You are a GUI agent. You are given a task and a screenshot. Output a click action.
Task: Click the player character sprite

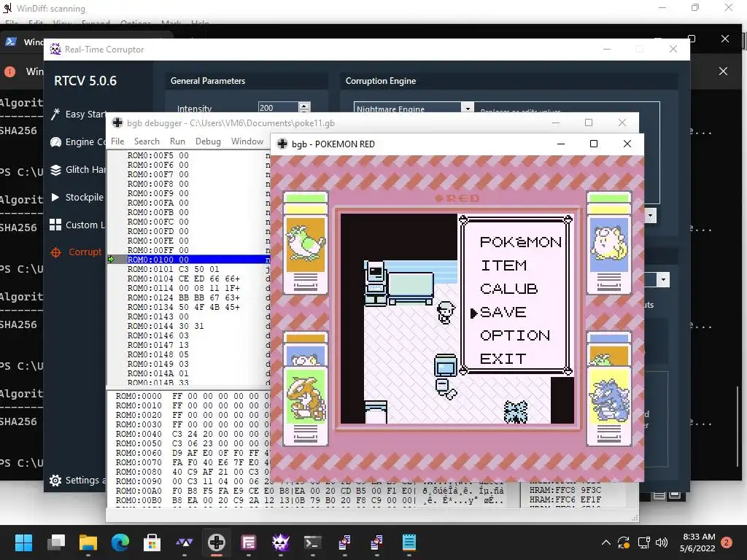446,313
